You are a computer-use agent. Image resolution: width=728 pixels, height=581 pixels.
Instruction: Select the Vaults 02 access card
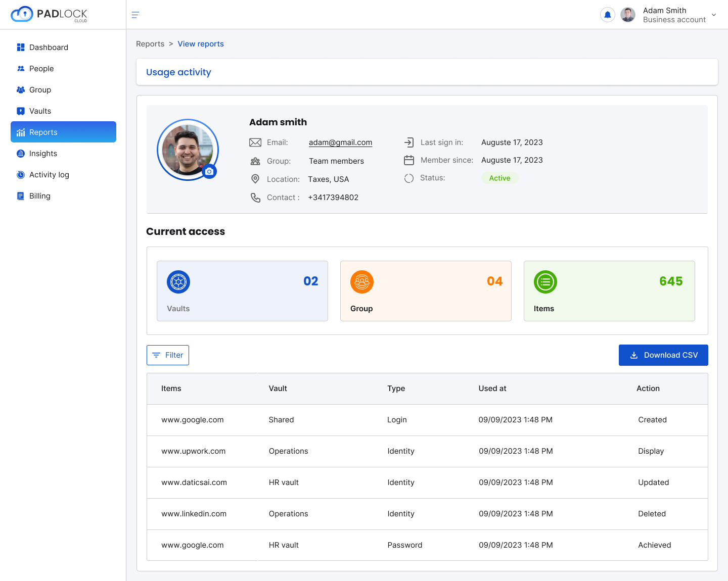click(x=242, y=291)
